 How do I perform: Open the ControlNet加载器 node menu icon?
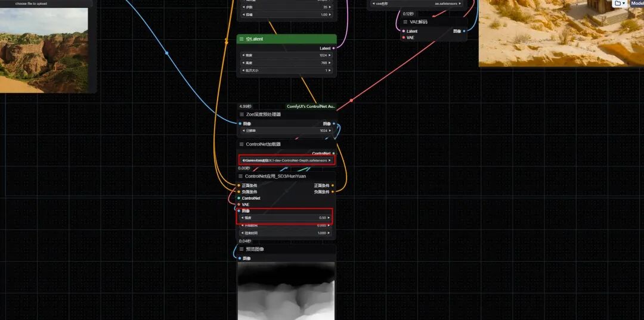(x=241, y=144)
